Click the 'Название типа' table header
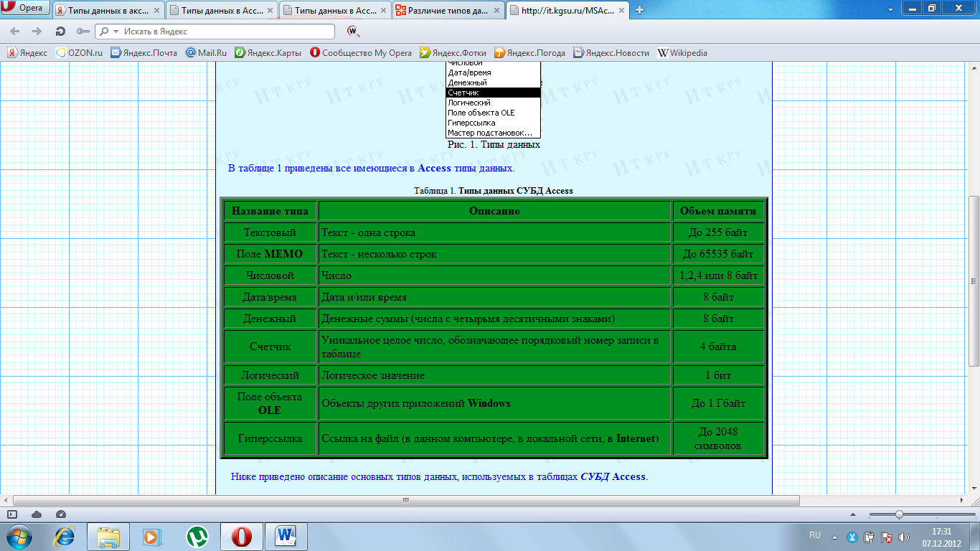The image size is (980, 551). [270, 211]
